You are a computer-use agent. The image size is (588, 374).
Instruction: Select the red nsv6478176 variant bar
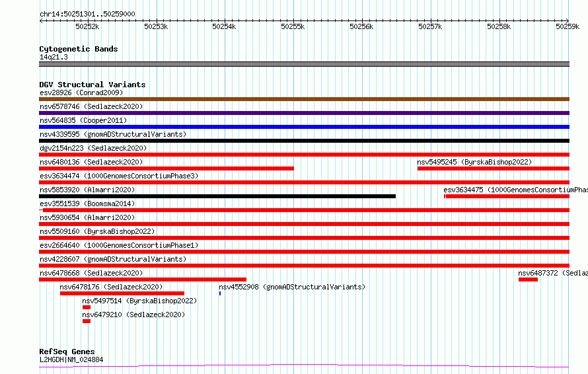click(122, 293)
